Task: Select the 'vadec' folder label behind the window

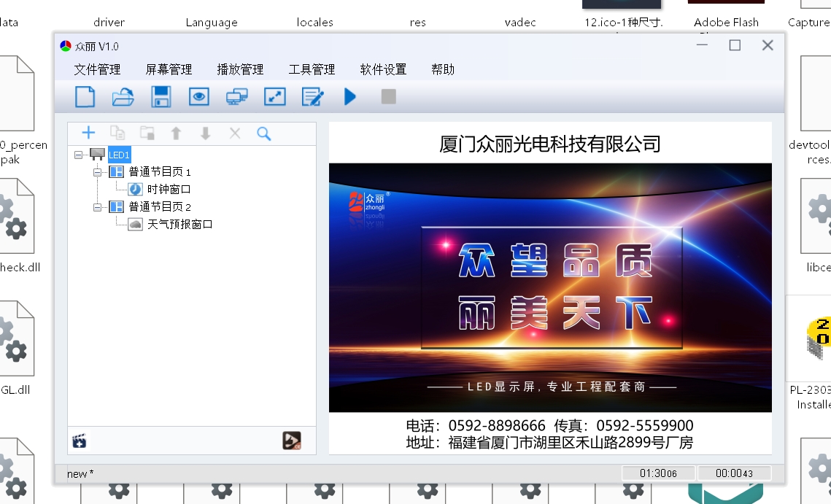Action: pyautogui.click(x=520, y=23)
